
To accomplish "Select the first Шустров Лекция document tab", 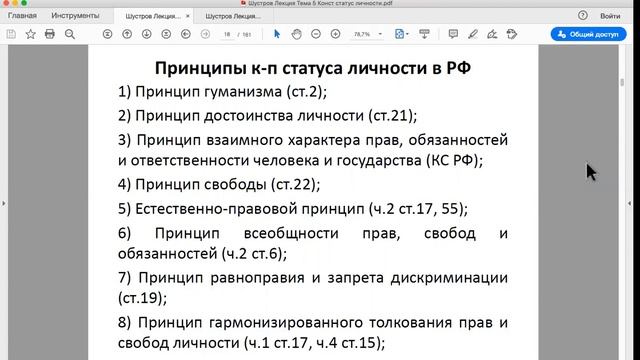I will point(153,16).
